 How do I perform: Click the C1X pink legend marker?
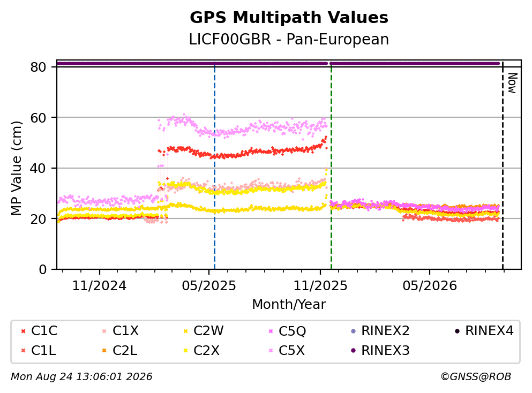pos(104,331)
